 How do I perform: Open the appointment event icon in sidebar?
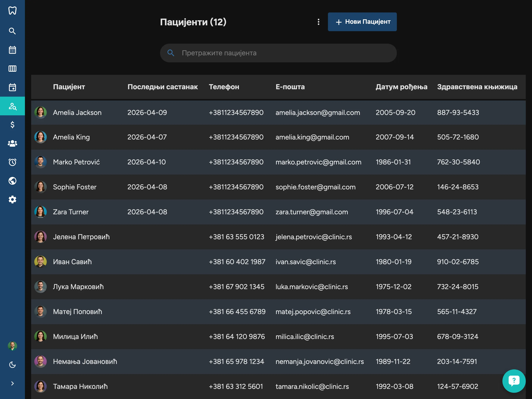pyautogui.click(x=12, y=87)
